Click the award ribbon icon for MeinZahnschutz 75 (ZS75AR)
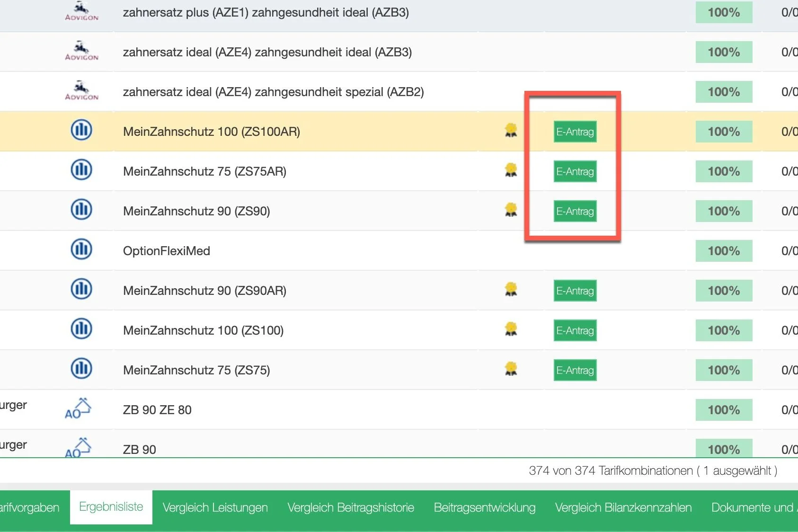The width and height of the screenshot is (798, 532). [x=511, y=170]
